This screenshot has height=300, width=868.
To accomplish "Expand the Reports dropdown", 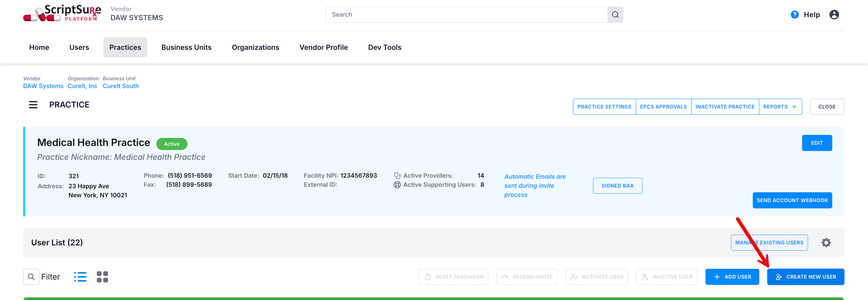I will pos(780,106).
